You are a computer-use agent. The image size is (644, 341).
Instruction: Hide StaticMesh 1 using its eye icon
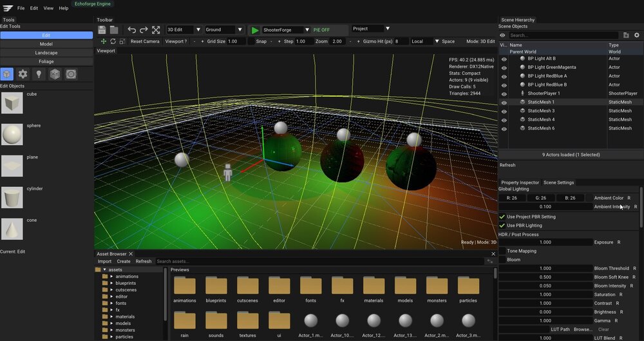pyautogui.click(x=504, y=102)
